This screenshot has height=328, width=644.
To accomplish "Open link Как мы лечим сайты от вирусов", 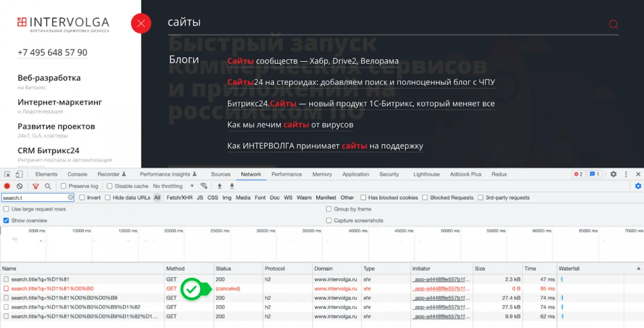I will (290, 125).
